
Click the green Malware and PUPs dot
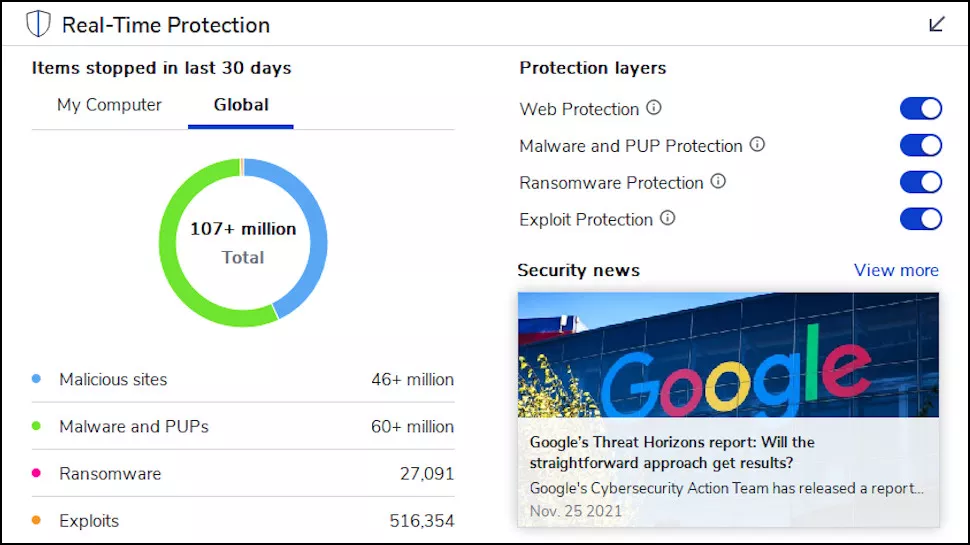37,427
